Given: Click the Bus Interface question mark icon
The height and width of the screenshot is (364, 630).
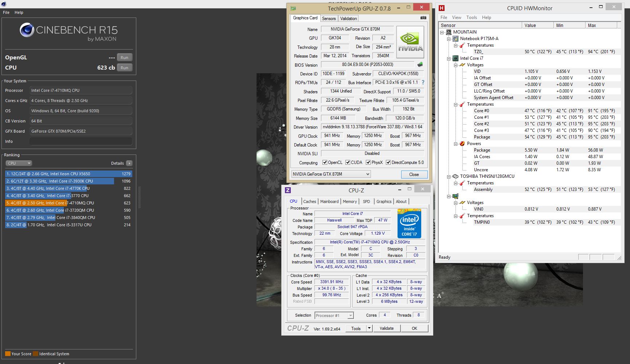Looking at the screenshot, I should coord(423,82).
